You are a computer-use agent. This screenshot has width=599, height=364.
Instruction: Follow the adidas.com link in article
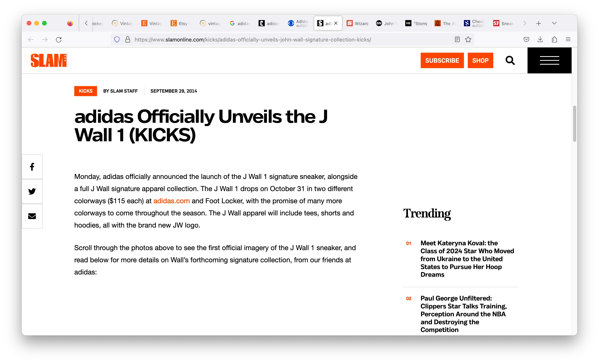pyautogui.click(x=171, y=201)
